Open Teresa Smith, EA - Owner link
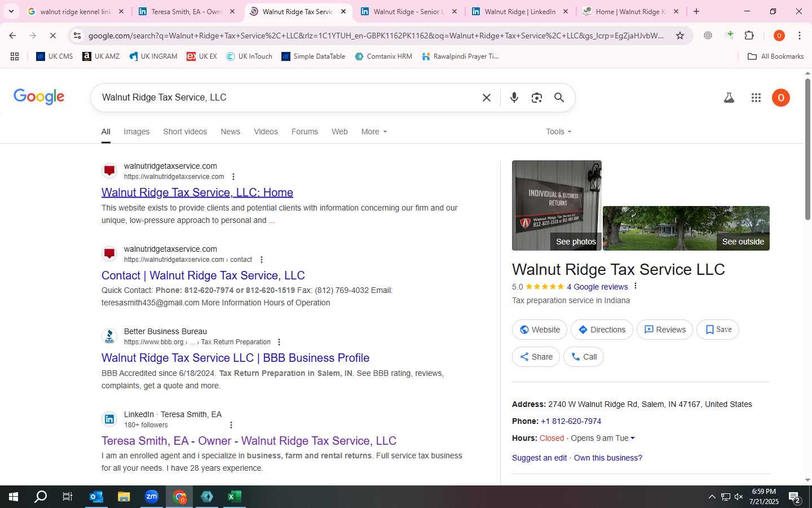812x508 pixels. [249, 441]
